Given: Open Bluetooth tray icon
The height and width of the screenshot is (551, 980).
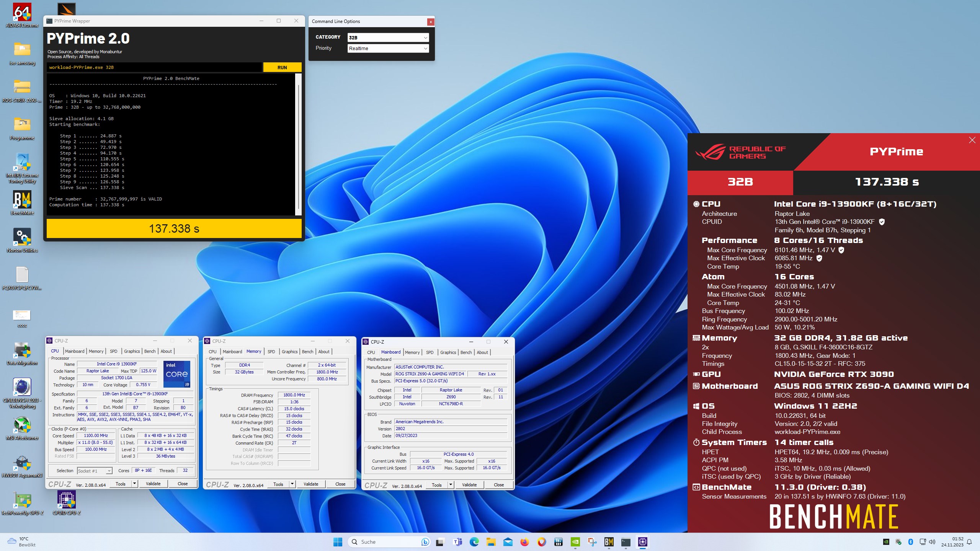Looking at the screenshot, I should [x=911, y=542].
